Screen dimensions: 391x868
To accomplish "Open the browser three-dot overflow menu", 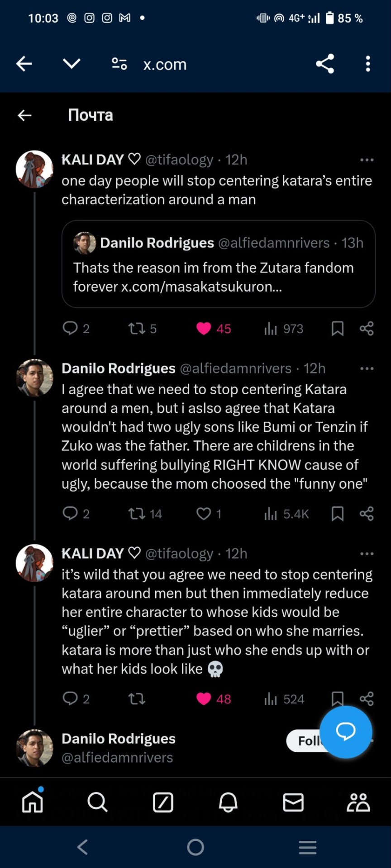I will [x=368, y=64].
